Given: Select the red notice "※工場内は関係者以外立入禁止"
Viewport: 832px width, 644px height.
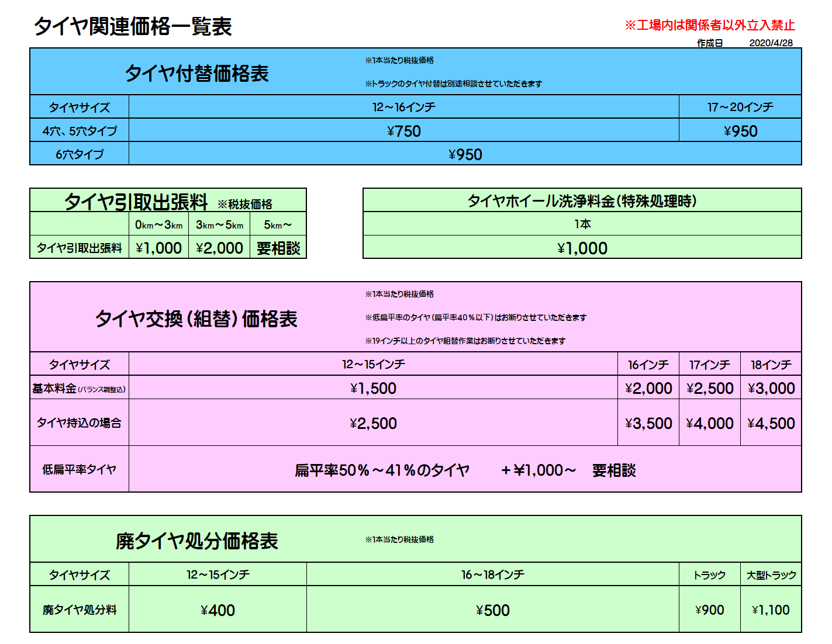Looking at the screenshot, I should [x=710, y=25].
